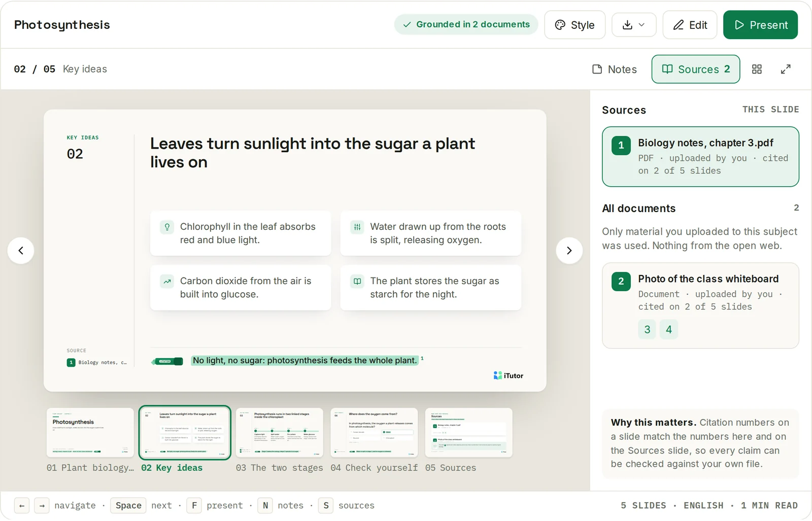Open the Style options
This screenshot has width=812, height=521.
pyautogui.click(x=574, y=25)
